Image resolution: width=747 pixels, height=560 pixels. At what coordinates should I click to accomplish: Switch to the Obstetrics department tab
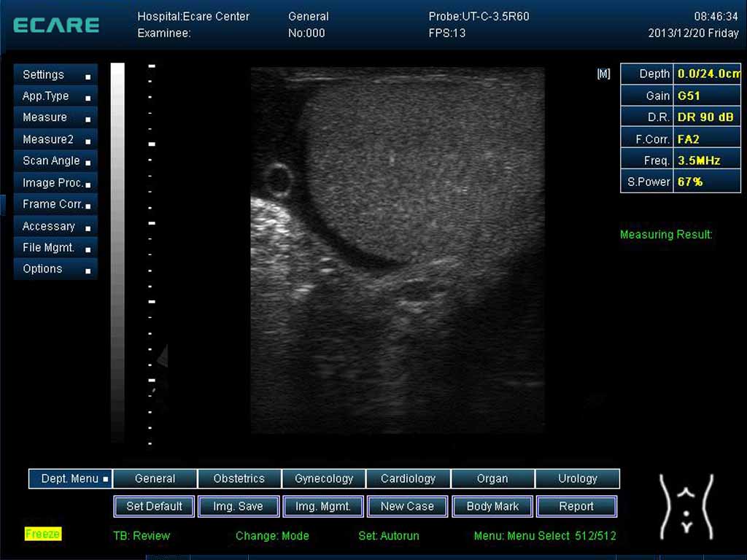click(239, 479)
